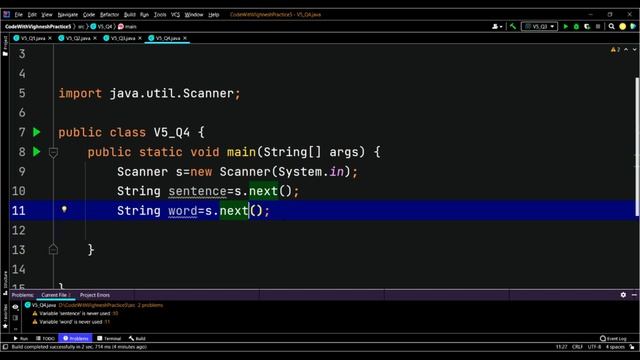
Task: Open the Event Log
Action: point(613,338)
